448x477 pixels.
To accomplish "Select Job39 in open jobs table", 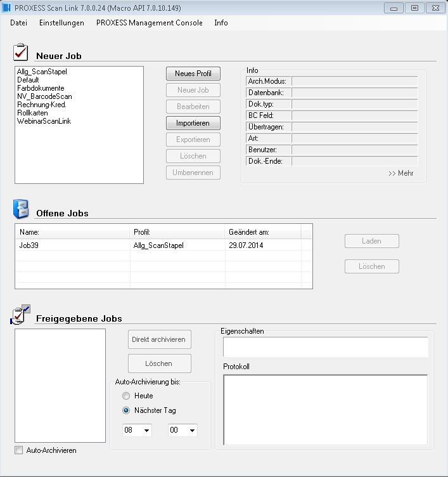I will tap(29, 245).
